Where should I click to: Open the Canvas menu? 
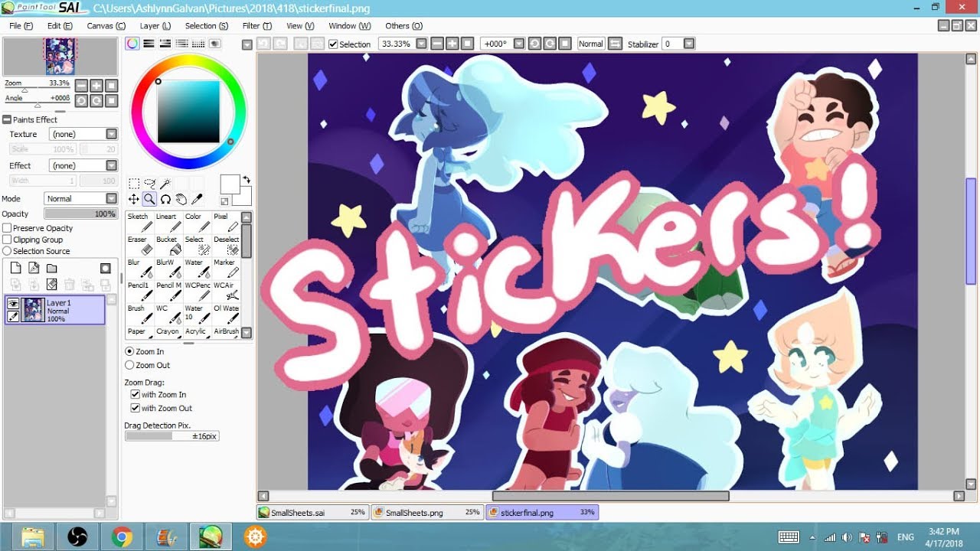106,25
